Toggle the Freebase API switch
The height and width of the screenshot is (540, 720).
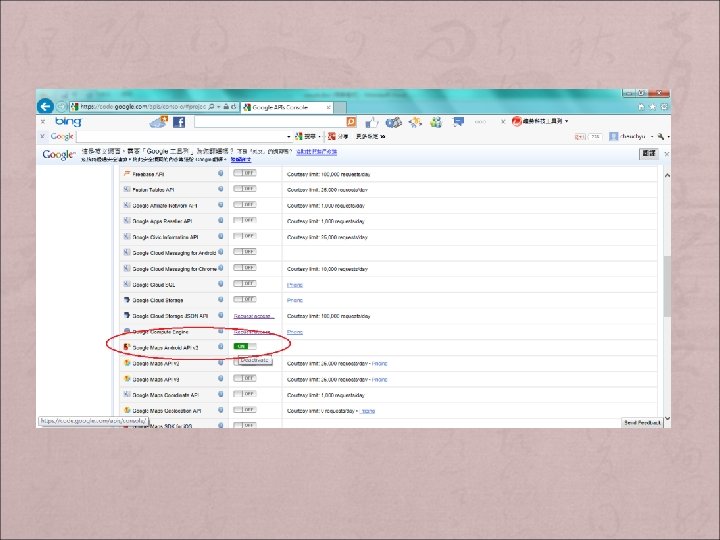[x=245, y=173]
